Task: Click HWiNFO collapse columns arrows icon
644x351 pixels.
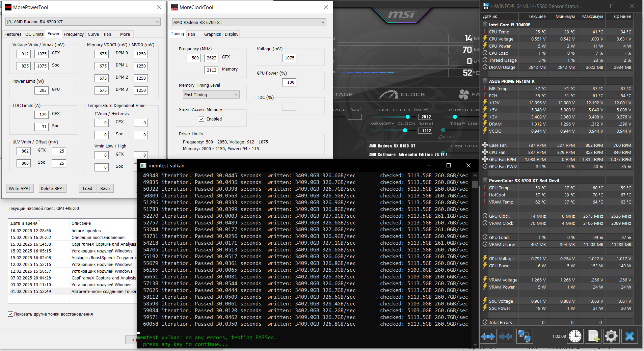Action: tap(505, 336)
